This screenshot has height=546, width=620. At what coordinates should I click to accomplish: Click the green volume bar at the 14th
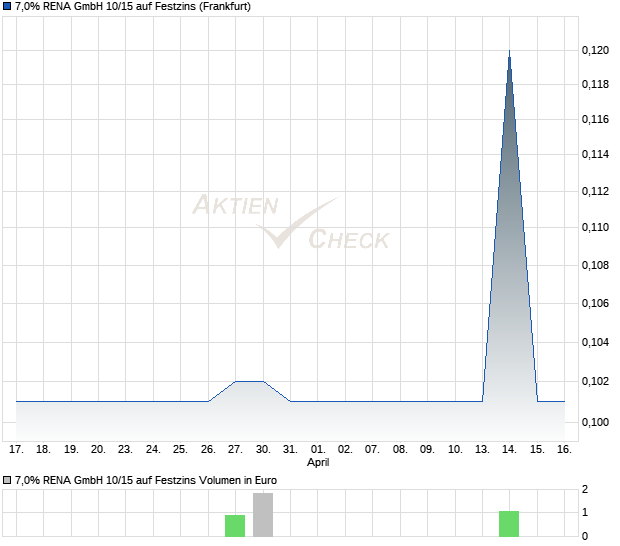click(509, 524)
